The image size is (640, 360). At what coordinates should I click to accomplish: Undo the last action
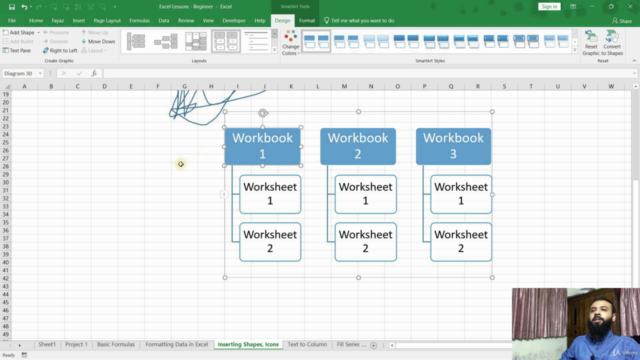coord(24,7)
